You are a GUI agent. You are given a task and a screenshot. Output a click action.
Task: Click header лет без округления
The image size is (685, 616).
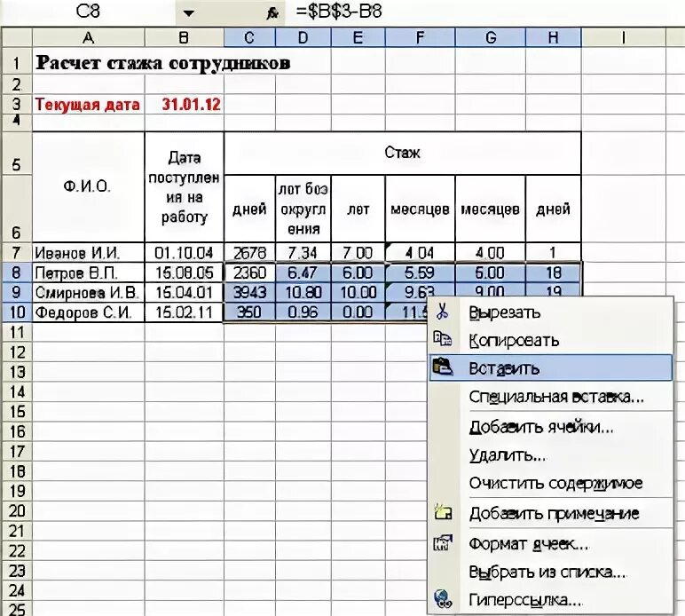pyautogui.click(x=303, y=209)
